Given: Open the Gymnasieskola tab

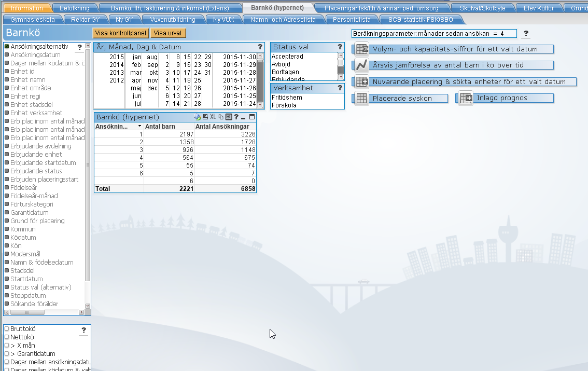Looking at the screenshot, I should click(x=33, y=20).
